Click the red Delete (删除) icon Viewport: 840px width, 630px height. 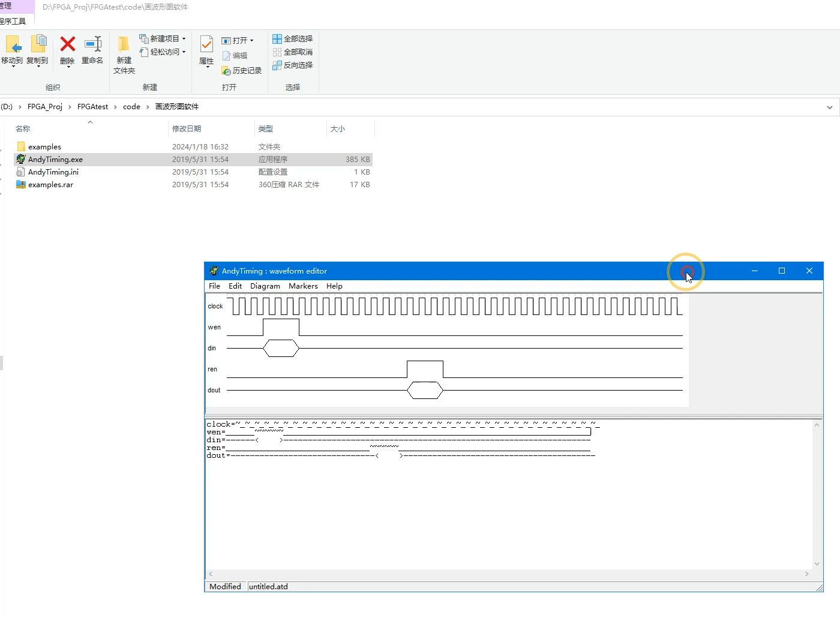(68, 44)
